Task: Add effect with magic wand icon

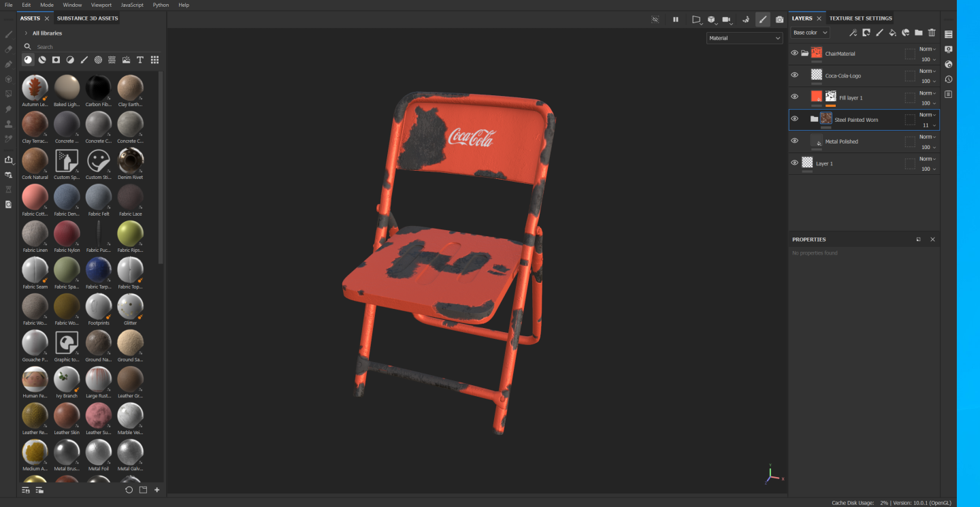Action: [x=853, y=33]
